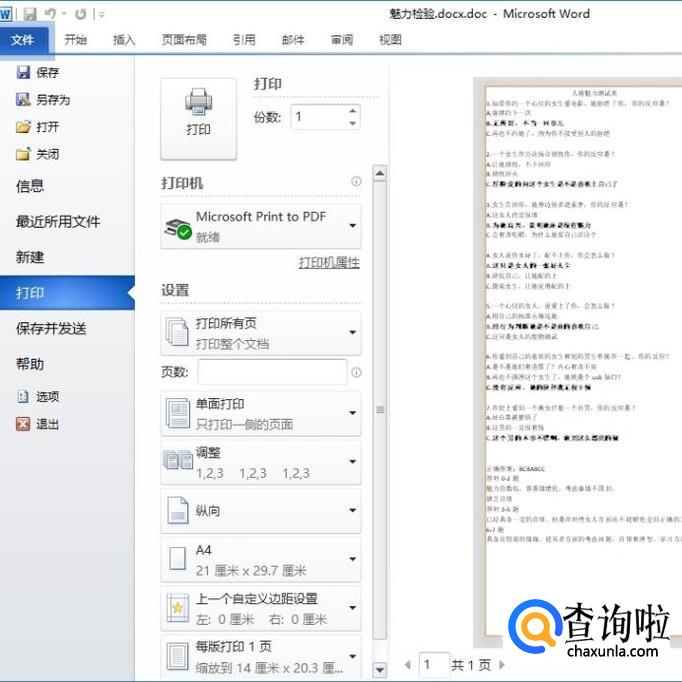Open the 打印机属性 link

329,263
